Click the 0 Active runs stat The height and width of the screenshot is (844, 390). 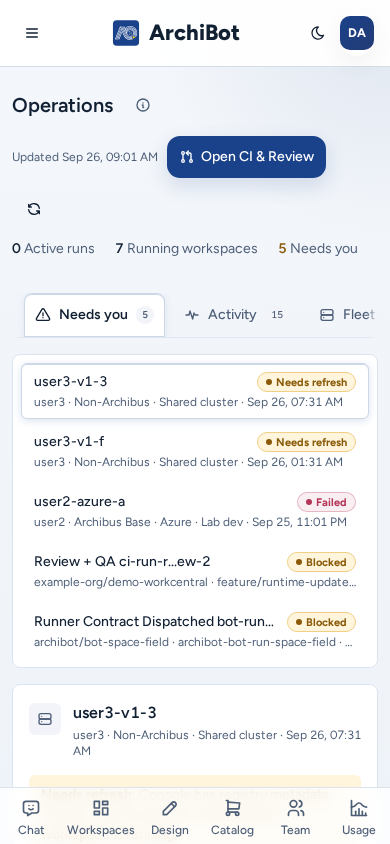coord(53,249)
